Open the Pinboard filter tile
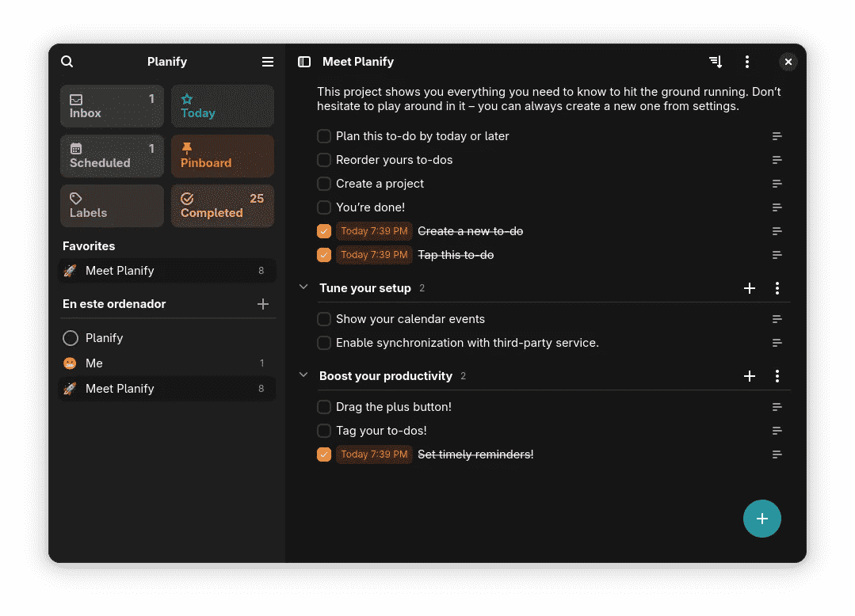The width and height of the screenshot is (855, 616). coord(223,156)
